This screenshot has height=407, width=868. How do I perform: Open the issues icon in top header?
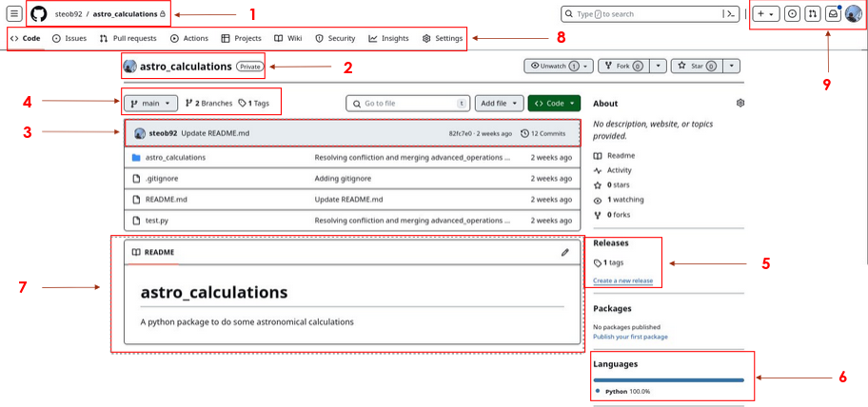pos(792,14)
